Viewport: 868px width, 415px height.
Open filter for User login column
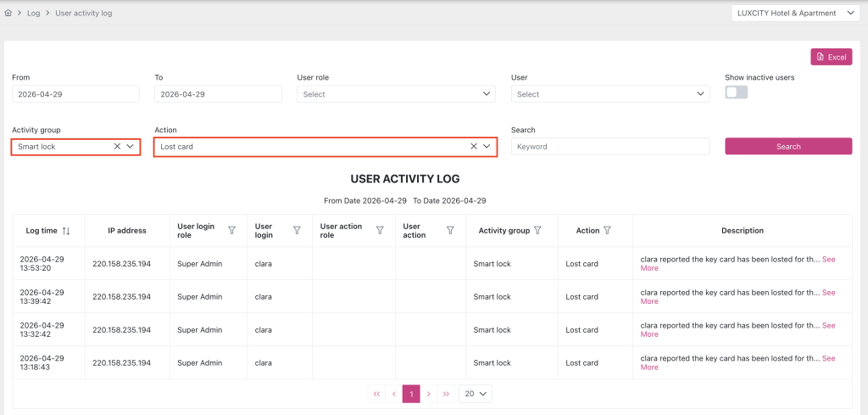click(297, 230)
